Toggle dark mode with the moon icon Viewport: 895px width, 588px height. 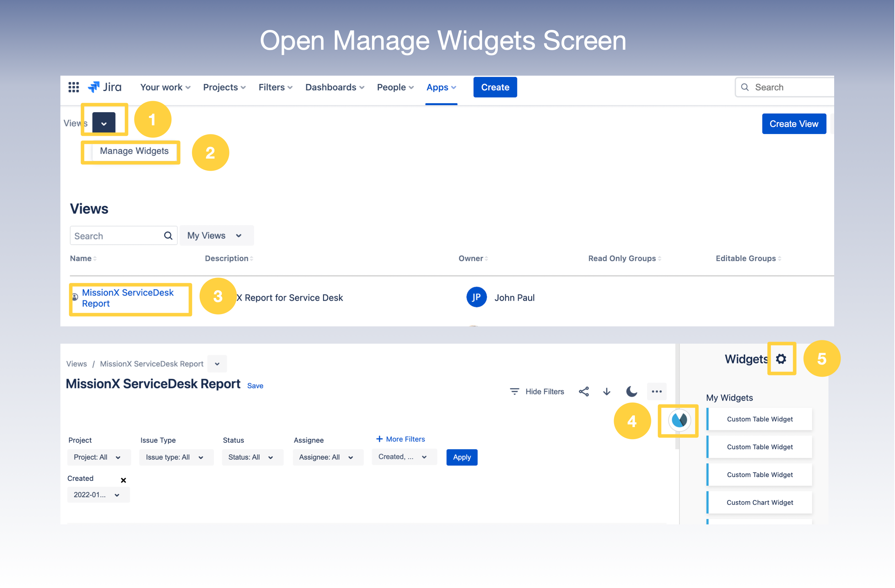pyautogui.click(x=631, y=391)
